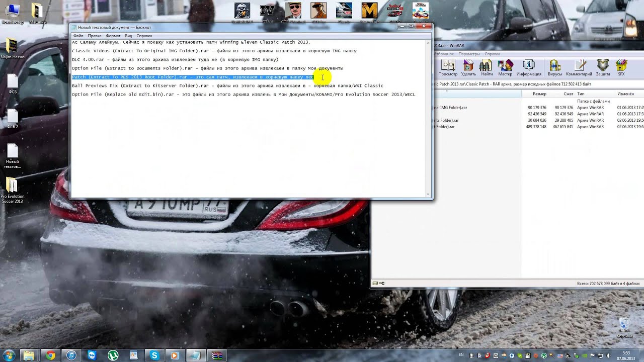
Task: Click the Windows Start button
Action: tap(9, 355)
